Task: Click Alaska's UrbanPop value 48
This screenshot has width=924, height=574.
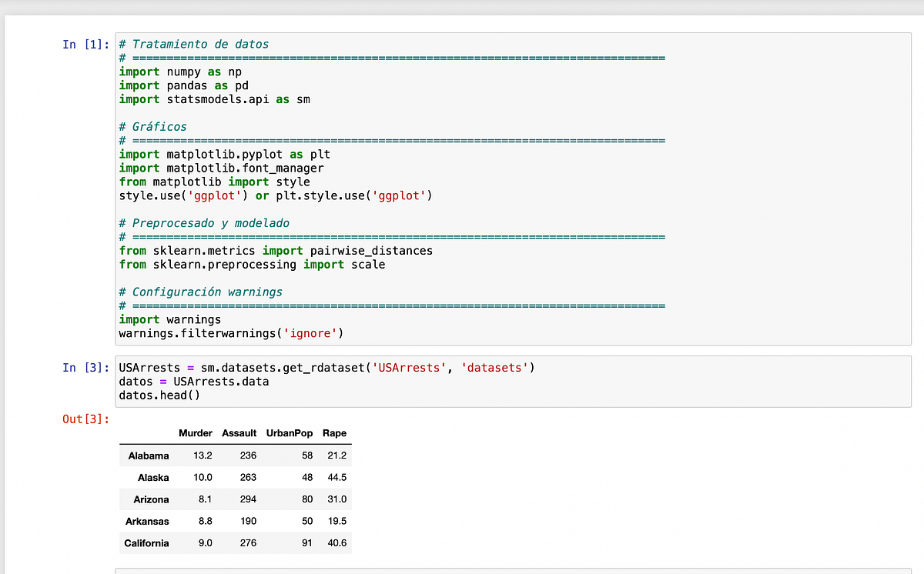Action: pos(307,478)
